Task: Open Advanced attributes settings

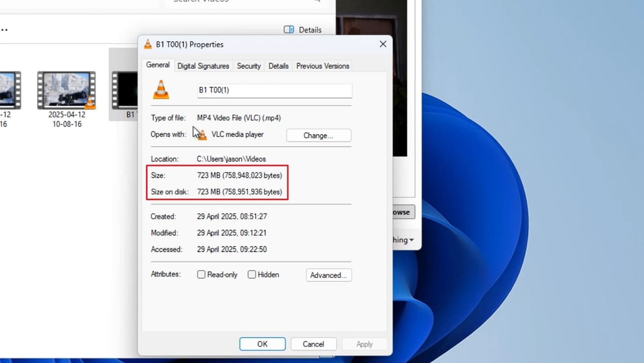Action: coord(328,275)
